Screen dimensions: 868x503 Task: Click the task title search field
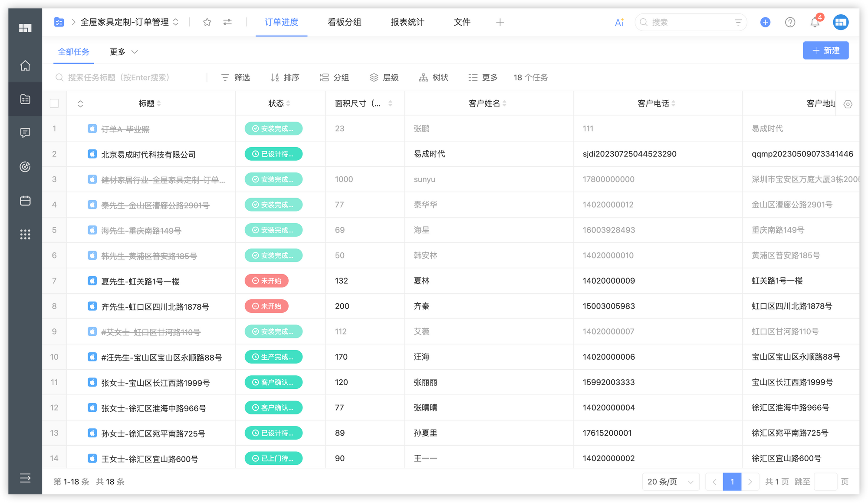point(130,77)
